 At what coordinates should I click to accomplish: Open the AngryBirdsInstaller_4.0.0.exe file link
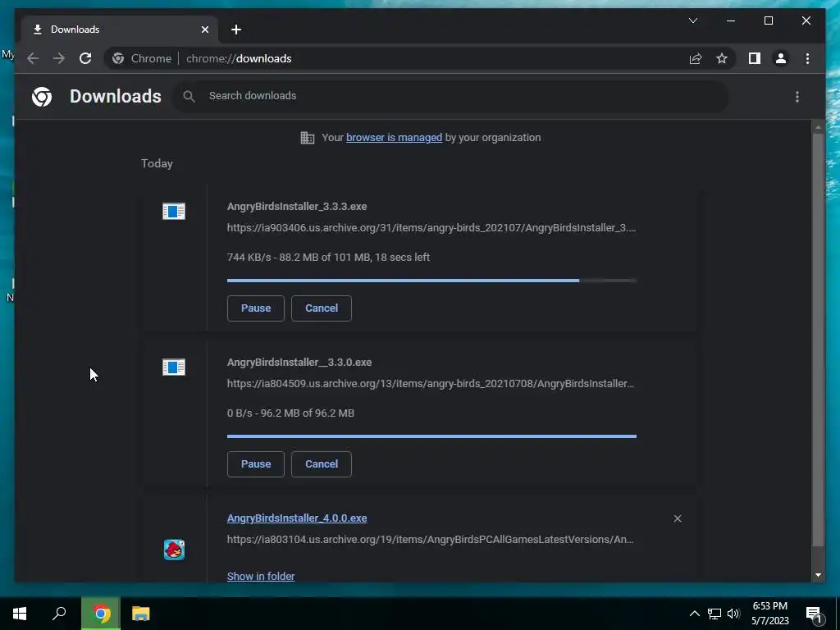[297, 518]
